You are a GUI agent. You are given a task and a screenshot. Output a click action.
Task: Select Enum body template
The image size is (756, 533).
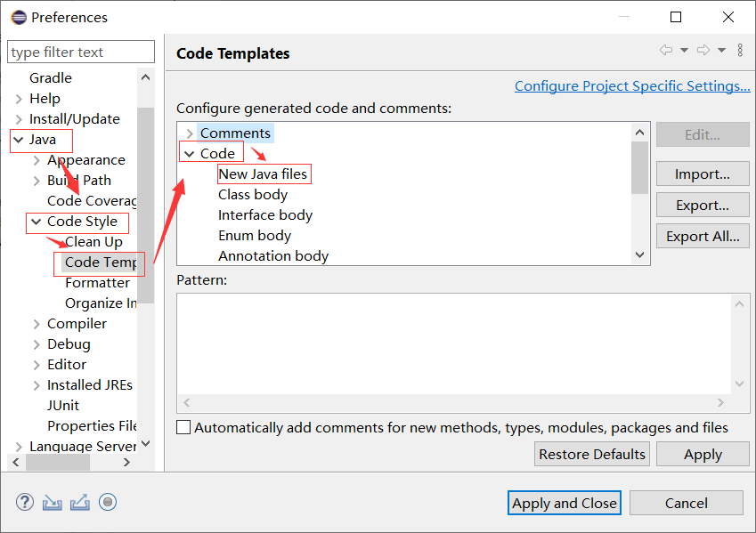[x=255, y=236]
